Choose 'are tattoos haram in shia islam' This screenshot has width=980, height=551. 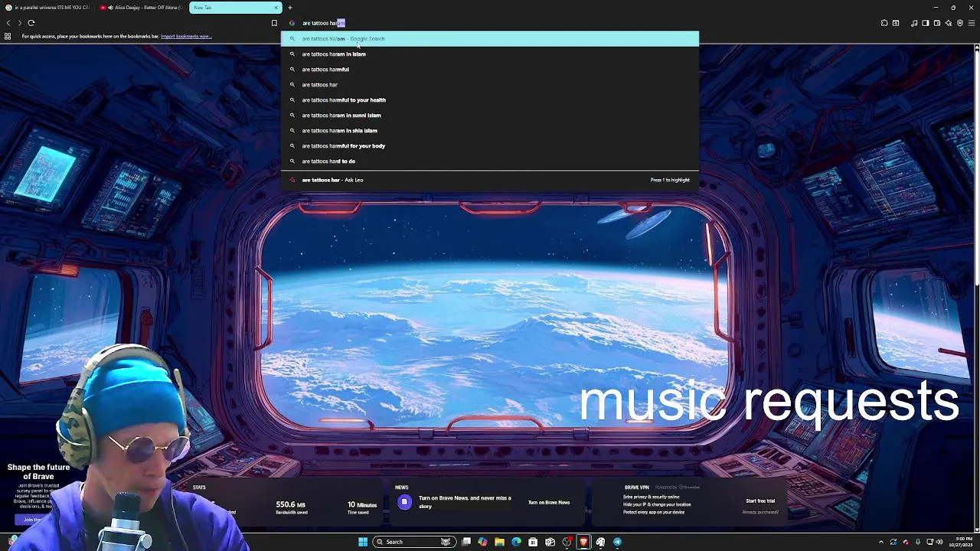[490, 130]
